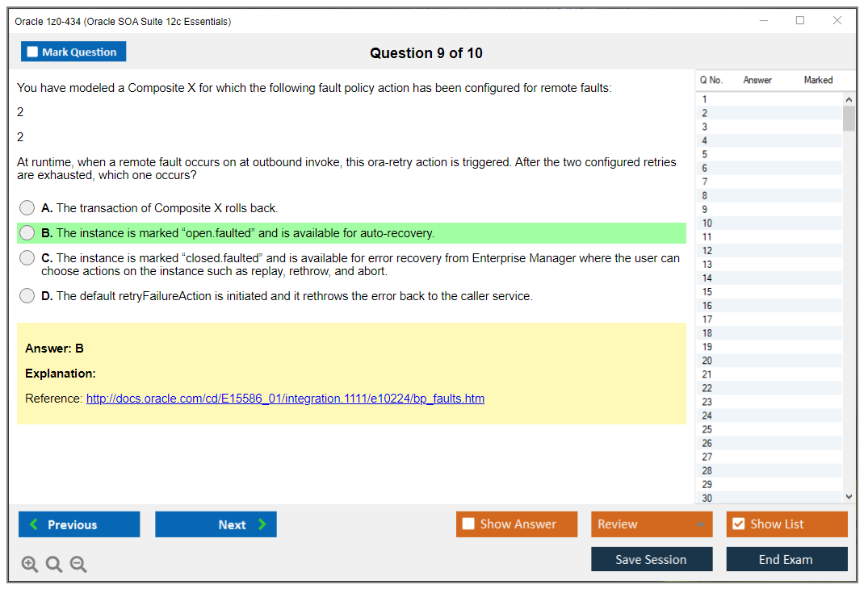
Task: Select answer C closed.faulted option
Action: (x=27, y=258)
